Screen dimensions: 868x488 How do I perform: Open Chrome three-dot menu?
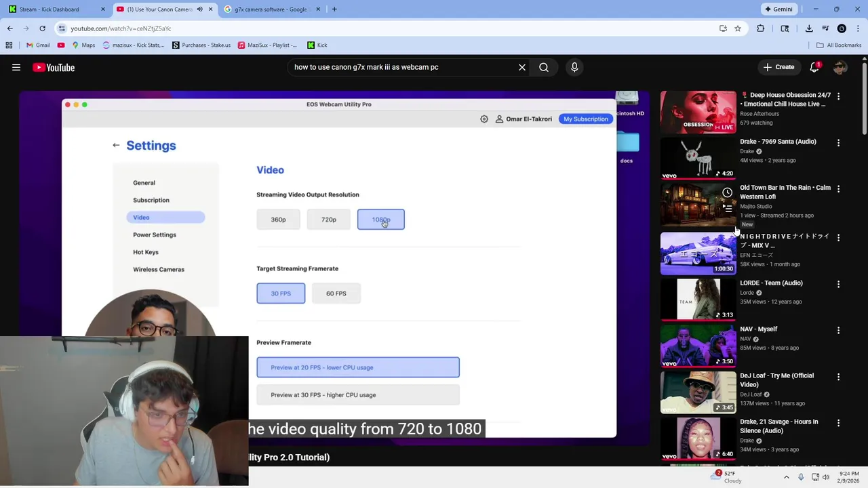pos(858,28)
